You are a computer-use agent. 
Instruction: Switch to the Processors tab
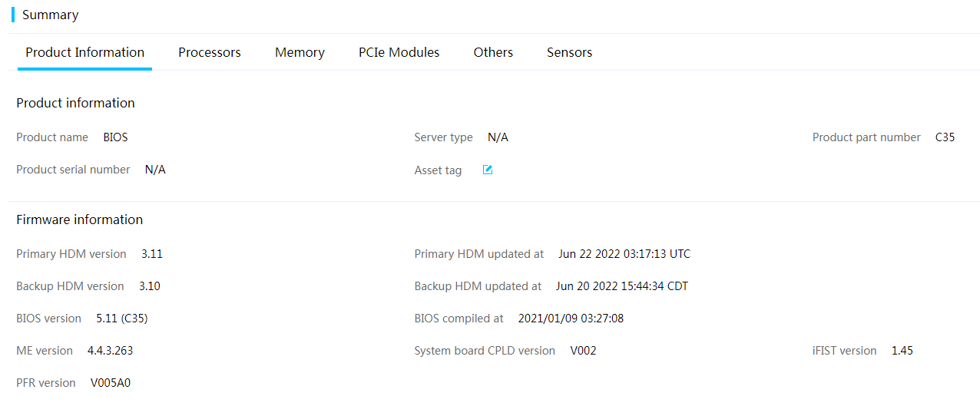tap(210, 52)
